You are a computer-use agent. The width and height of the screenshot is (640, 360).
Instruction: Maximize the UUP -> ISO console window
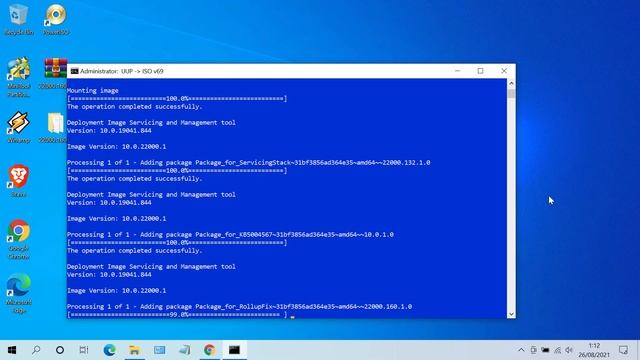click(x=480, y=71)
